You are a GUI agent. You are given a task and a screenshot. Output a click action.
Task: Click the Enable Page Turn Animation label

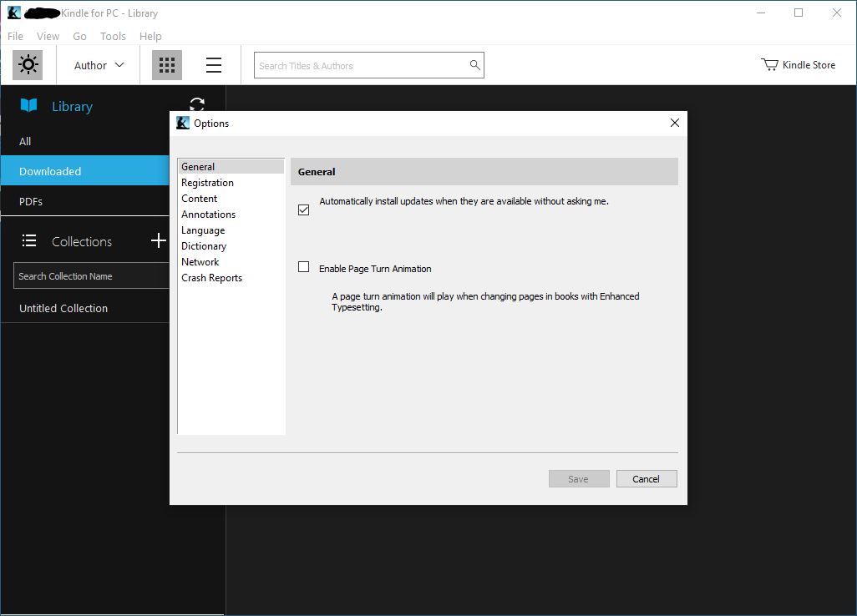(375, 269)
